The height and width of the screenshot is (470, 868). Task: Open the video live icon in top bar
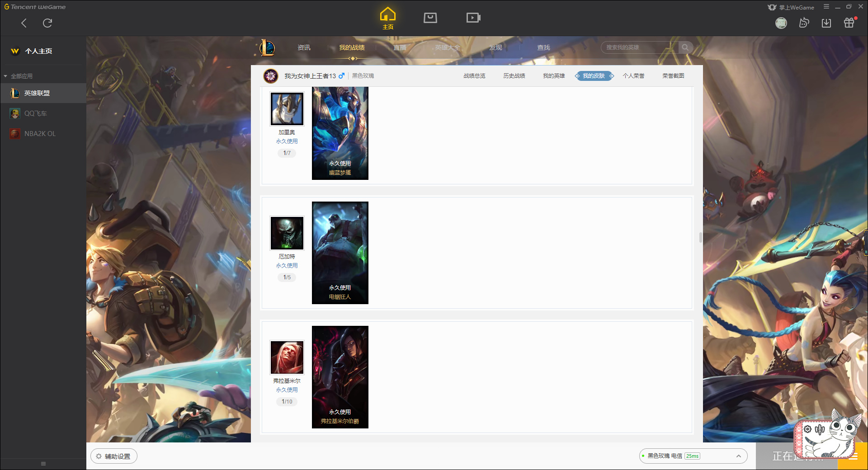(473, 18)
